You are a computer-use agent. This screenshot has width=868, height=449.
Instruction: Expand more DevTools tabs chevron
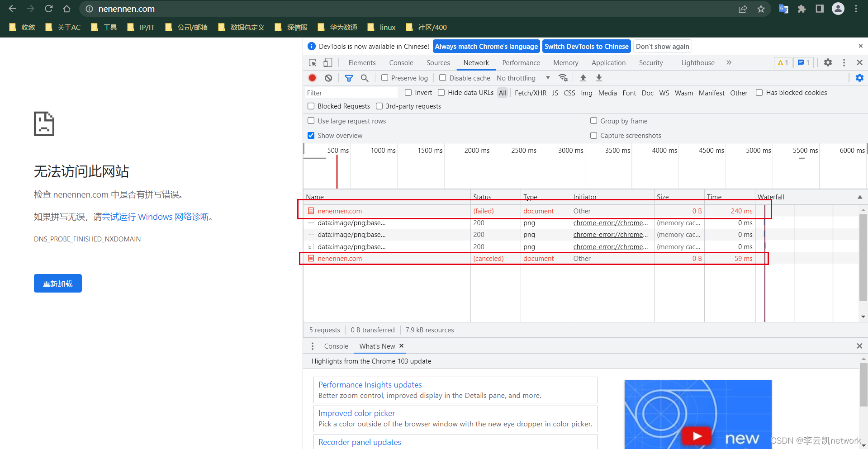729,62
